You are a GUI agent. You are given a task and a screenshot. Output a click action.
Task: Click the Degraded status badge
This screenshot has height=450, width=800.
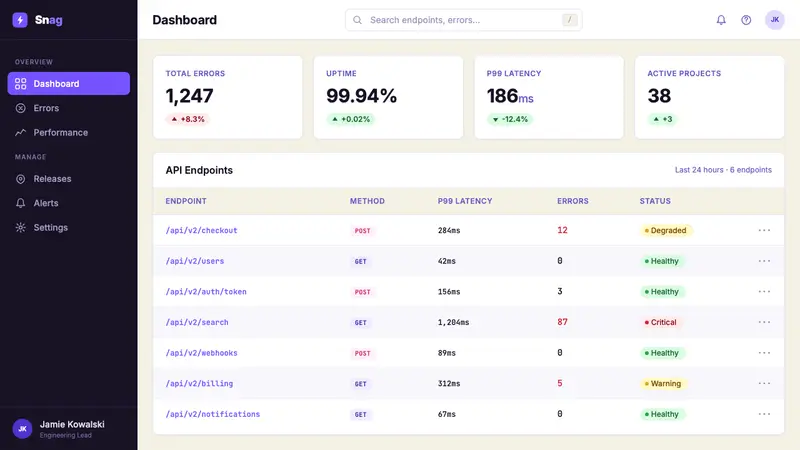pyautogui.click(x=666, y=230)
